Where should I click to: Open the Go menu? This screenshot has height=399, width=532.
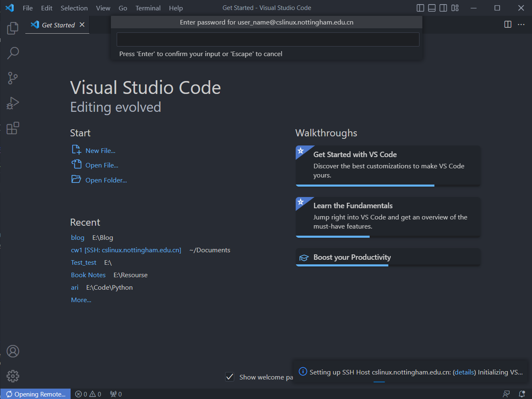tap(123, 8)
